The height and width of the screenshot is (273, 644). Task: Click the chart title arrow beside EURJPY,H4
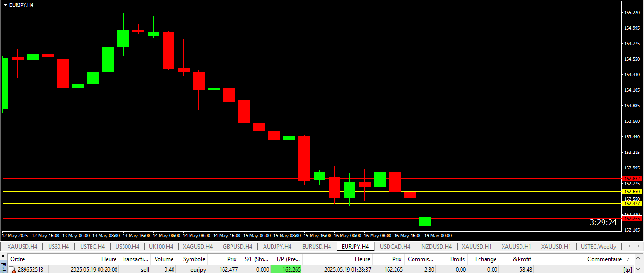tap(6, 5)
